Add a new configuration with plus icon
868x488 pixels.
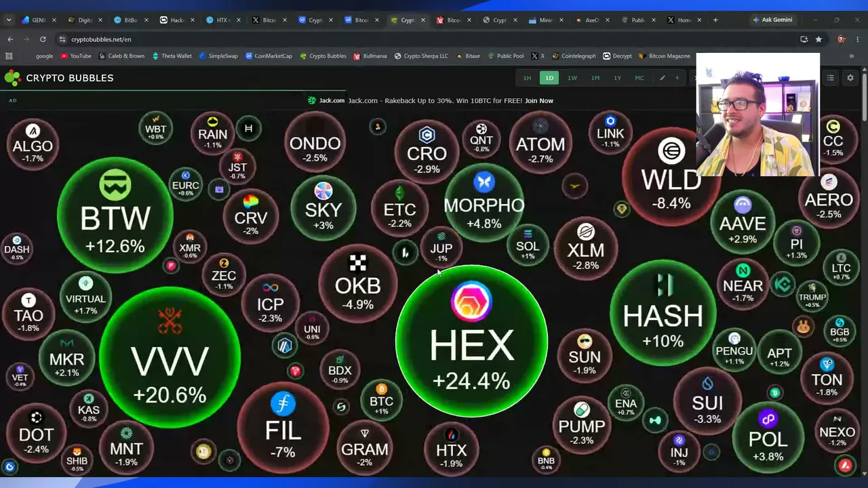point(677,78)
